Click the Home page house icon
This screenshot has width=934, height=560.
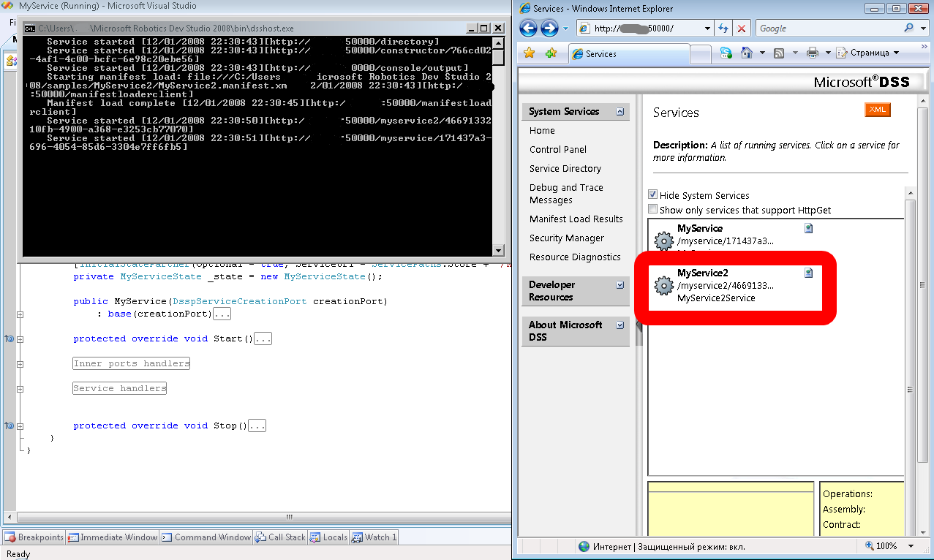pos(747,53)
